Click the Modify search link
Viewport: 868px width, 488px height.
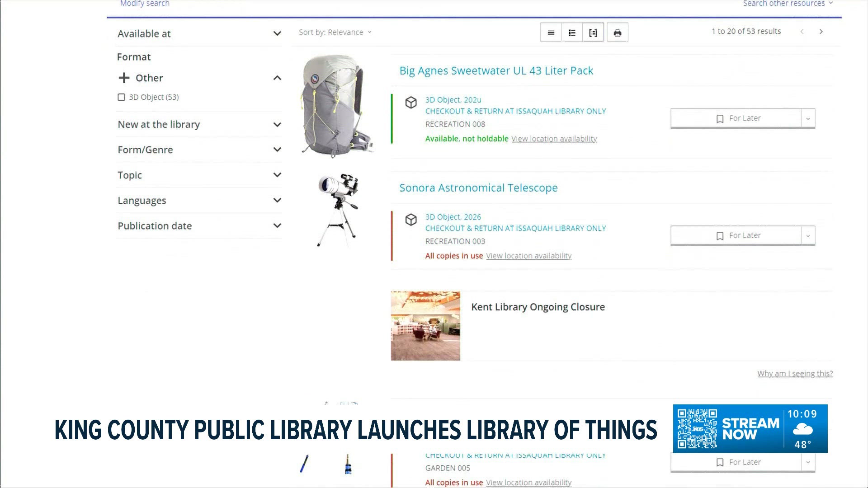pos(145,4)
